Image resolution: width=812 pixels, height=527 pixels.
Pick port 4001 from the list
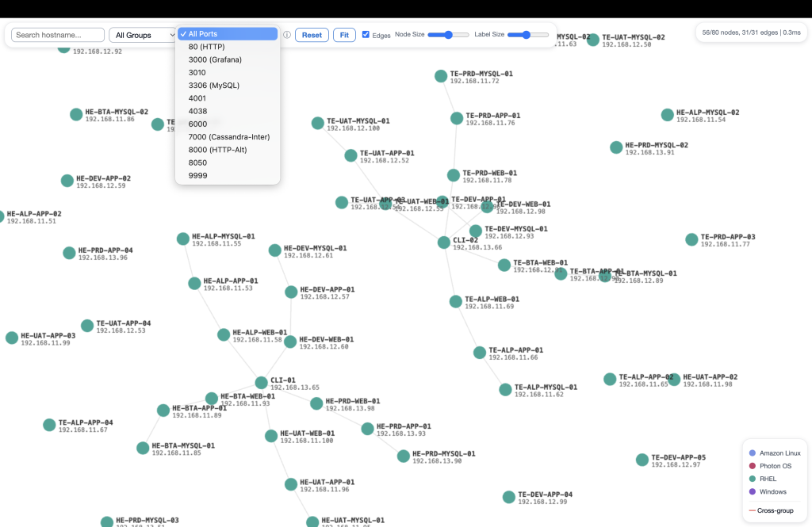coord(228,98)
